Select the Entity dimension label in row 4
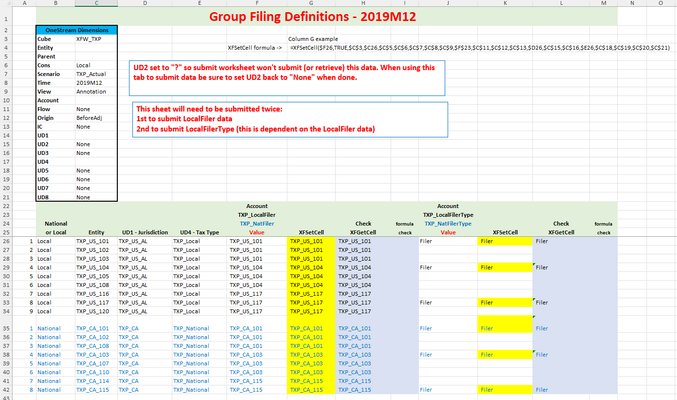 coord(56,48)
